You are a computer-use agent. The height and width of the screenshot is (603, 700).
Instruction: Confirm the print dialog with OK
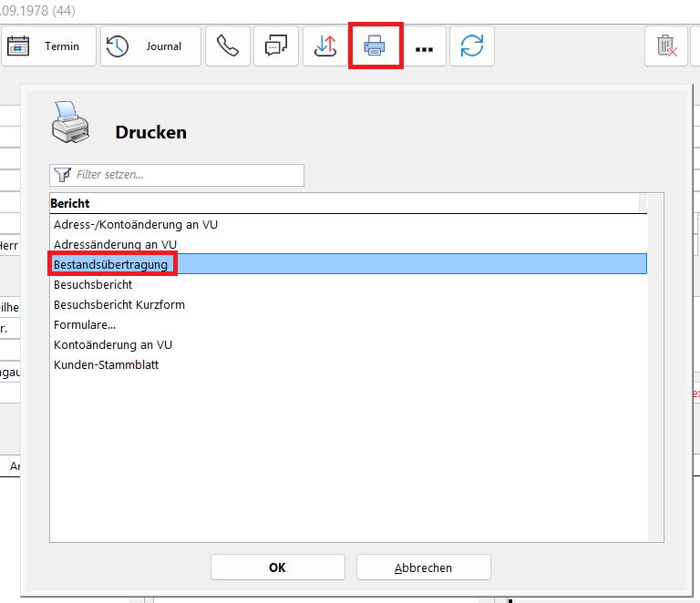point(277,567)
